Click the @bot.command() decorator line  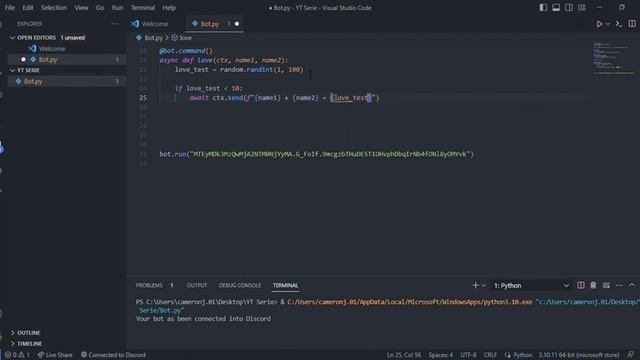pos(186,51)
